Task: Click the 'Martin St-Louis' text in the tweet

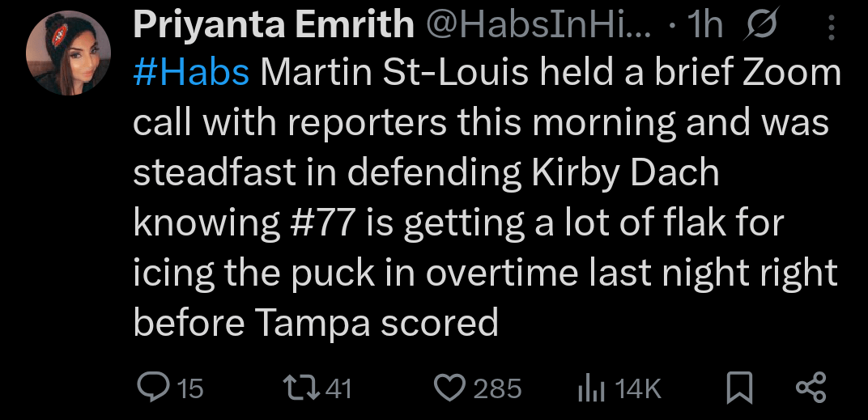Action: point(394,73)
